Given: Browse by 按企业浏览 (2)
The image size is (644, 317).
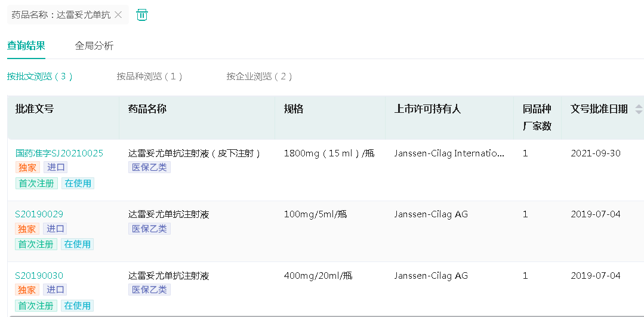Looking at the screenshot, I should (260, 76).
